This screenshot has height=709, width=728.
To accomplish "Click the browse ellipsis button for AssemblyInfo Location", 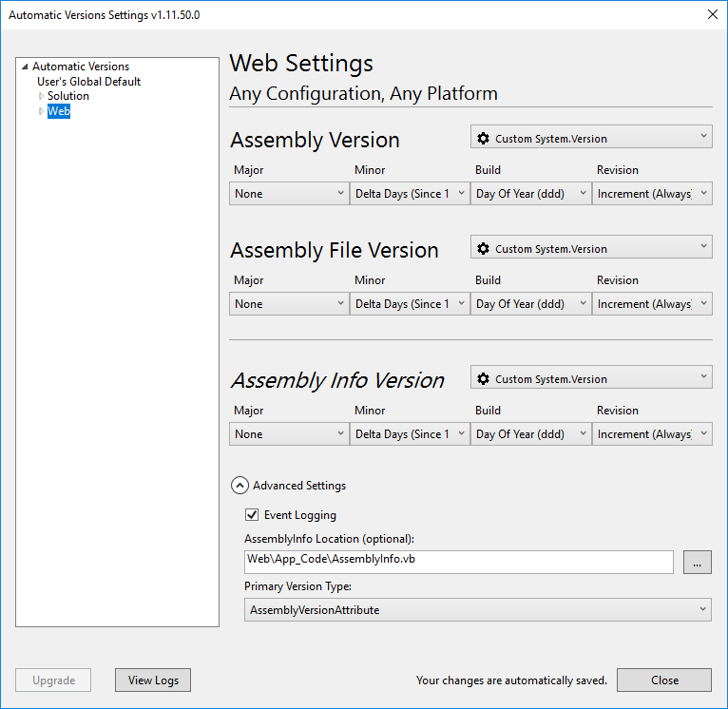I will [697, 563].
